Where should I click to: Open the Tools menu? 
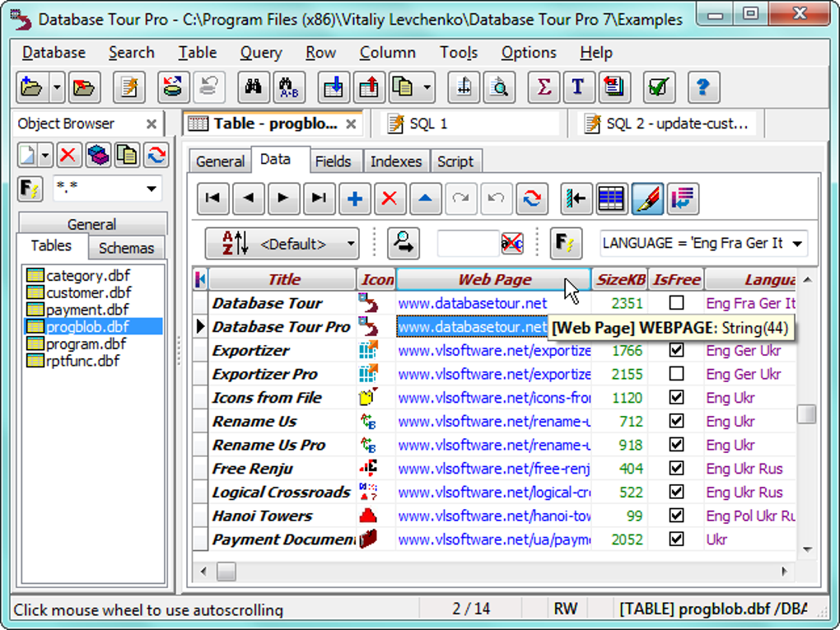459,53
